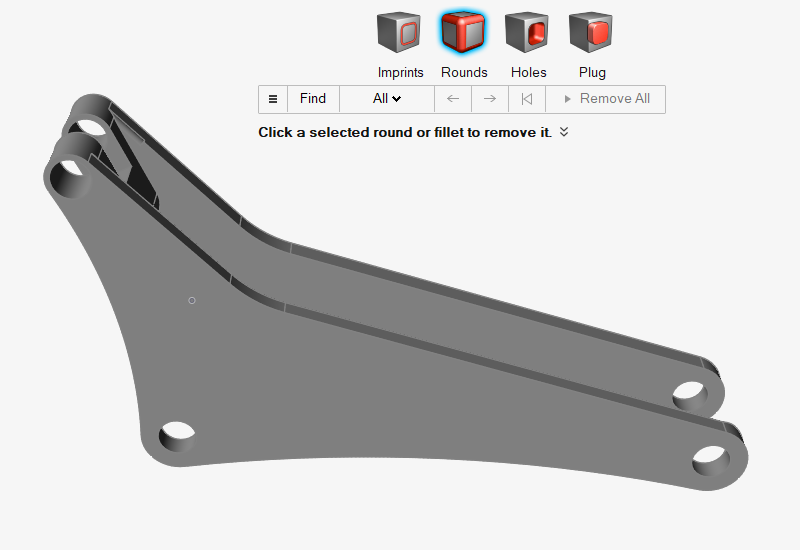800x550 pixels.
Task: Click the small circle marker on the bracket face
Action: coord(192,300)
